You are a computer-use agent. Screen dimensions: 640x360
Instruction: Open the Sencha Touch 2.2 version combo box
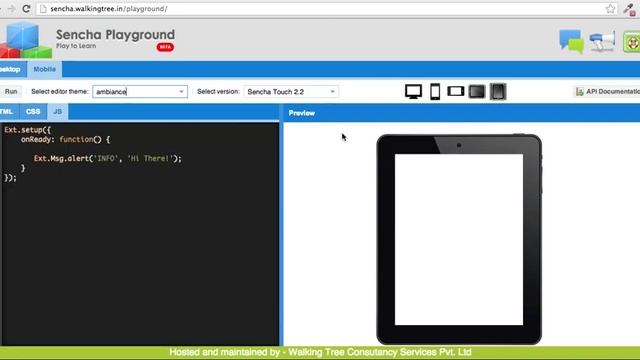(291, 91)
